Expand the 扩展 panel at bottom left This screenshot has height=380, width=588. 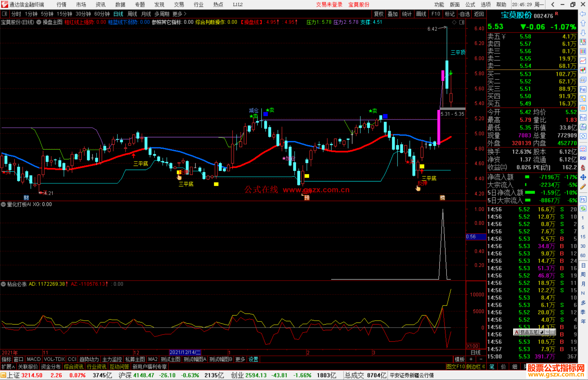[8, 367]
